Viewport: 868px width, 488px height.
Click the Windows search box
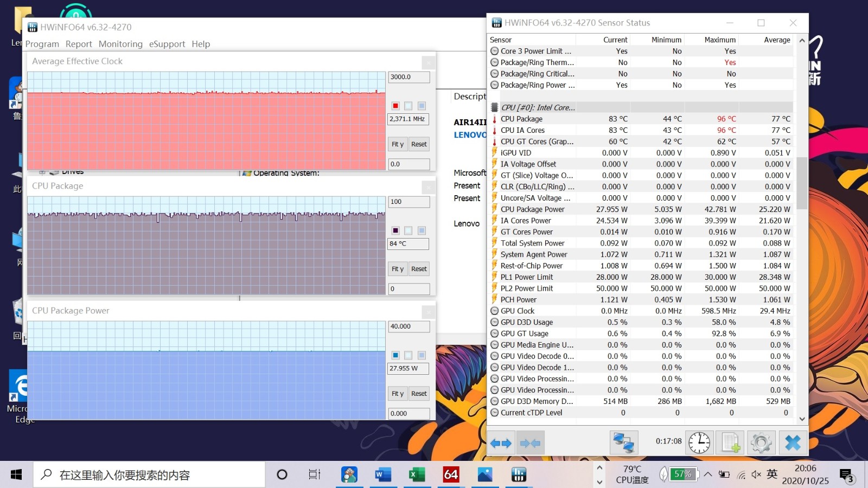click(149, 475)
